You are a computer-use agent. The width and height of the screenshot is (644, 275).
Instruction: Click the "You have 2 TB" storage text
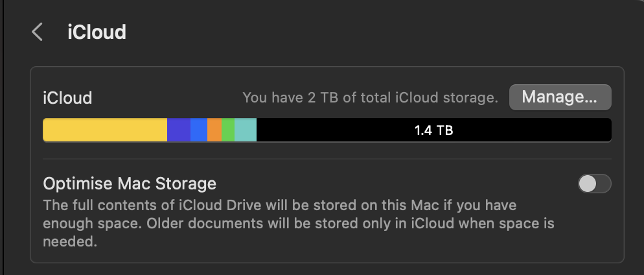pos(370,98)
